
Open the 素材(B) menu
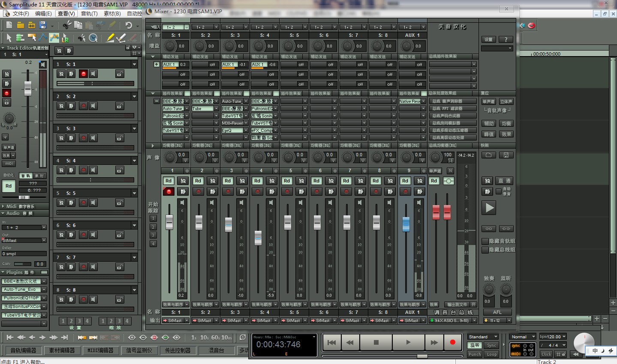[112, 14]
